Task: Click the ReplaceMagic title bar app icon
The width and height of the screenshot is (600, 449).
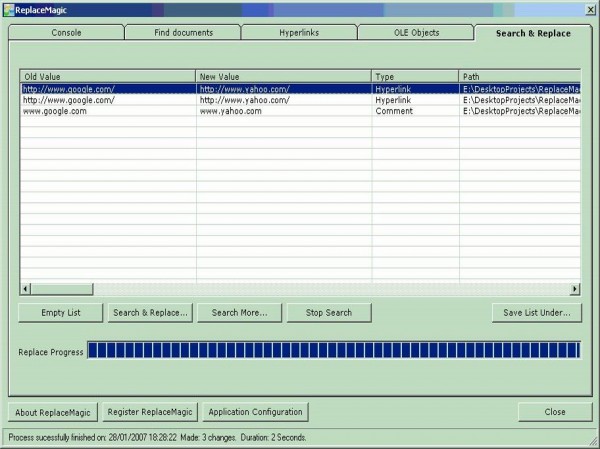Action: tap(8, 9)
